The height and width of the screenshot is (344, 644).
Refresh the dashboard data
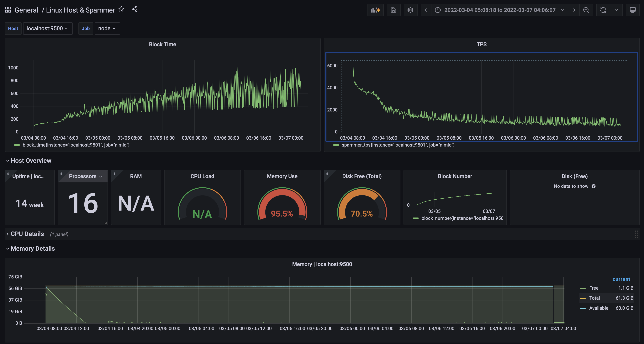[x=603, y=10]
